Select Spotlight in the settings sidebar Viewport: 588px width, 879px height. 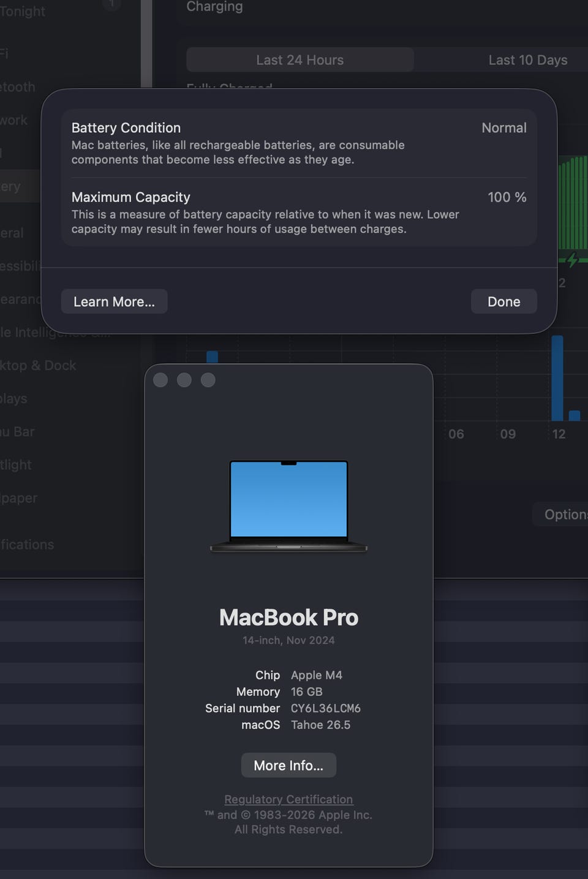point(16,465)
